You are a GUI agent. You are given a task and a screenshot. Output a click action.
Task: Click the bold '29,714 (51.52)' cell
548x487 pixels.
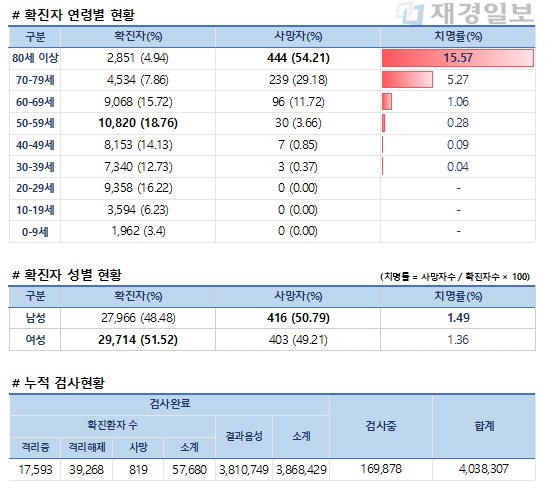(x=138, y=340)
